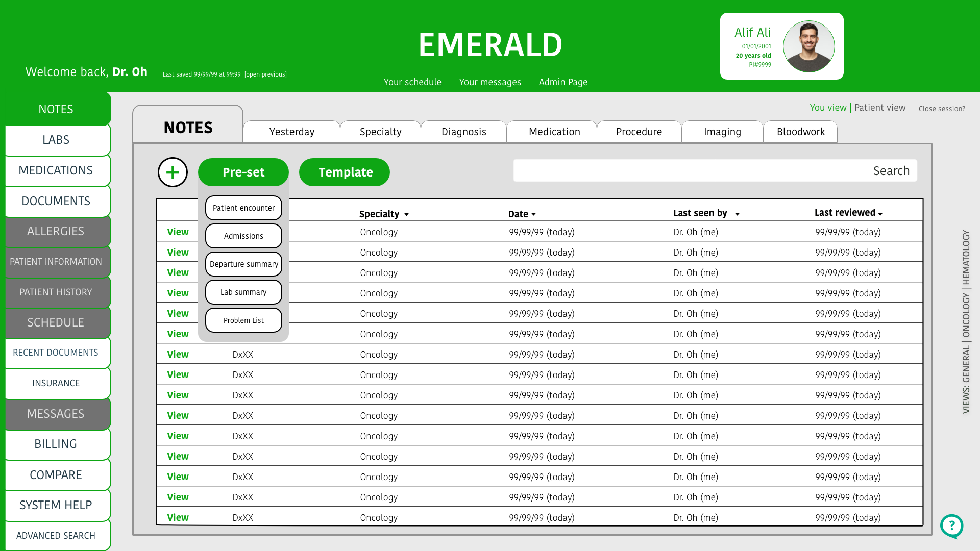Viewport: 980px width, 551px height.
Task: Select the ONCOLOGY view on right edge
Action: coord(966,316)
